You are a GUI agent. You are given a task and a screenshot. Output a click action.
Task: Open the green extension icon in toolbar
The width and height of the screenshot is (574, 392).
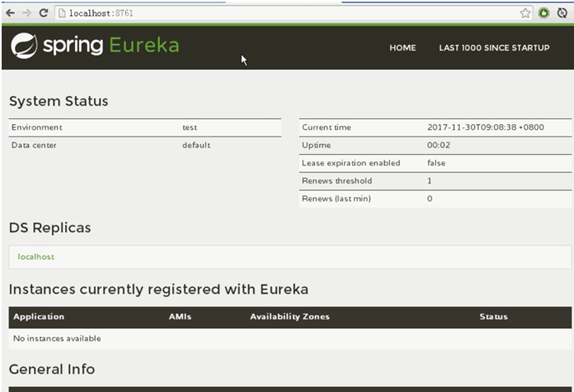[x=544, y=13]
